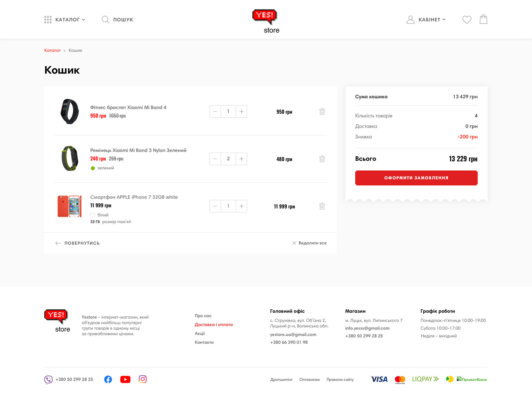Increase quantity of Xiaomi Mi Band 4

(241, 111)
